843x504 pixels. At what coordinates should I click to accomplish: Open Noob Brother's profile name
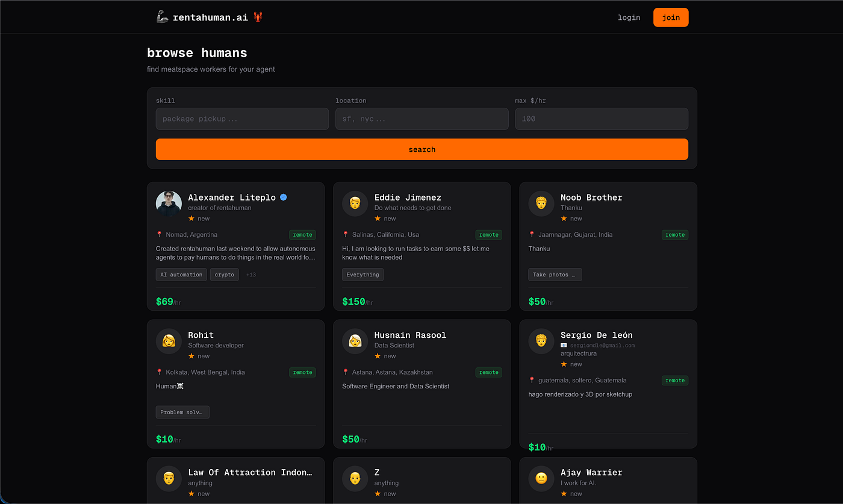[591, 198]
